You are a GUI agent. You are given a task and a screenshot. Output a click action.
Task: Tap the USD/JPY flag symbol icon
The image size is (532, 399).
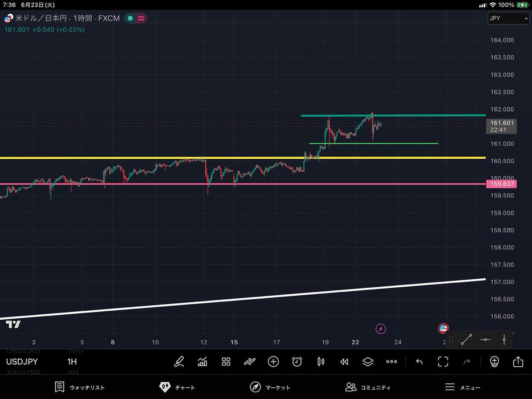pos(8,18)
